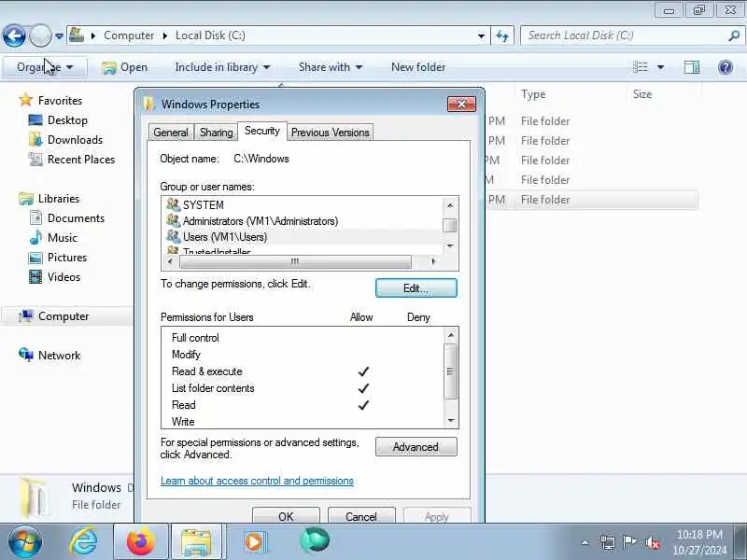Close the Windows Properties dialog

pyautogui.click(x=461, y=105)
